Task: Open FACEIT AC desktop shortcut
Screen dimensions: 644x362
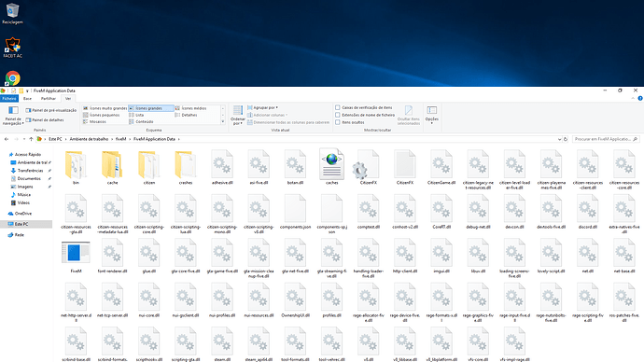Action: pyautogui.click(x=13, y=48)
